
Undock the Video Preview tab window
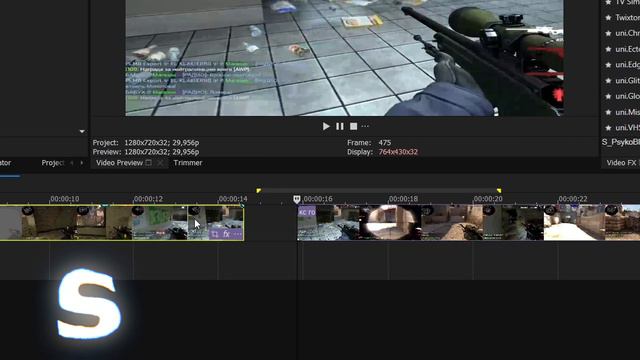(x=149, y=162)
